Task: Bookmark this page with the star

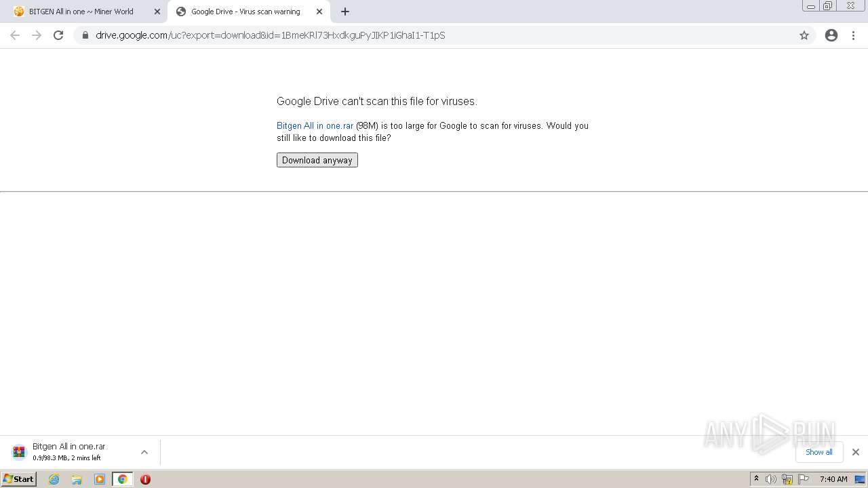Action: point(804,35)
